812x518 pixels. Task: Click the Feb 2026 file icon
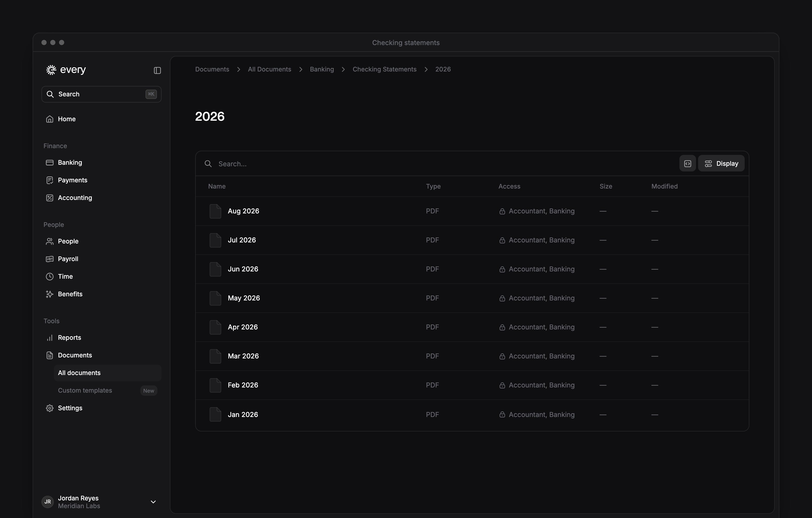tap(215, 385)
